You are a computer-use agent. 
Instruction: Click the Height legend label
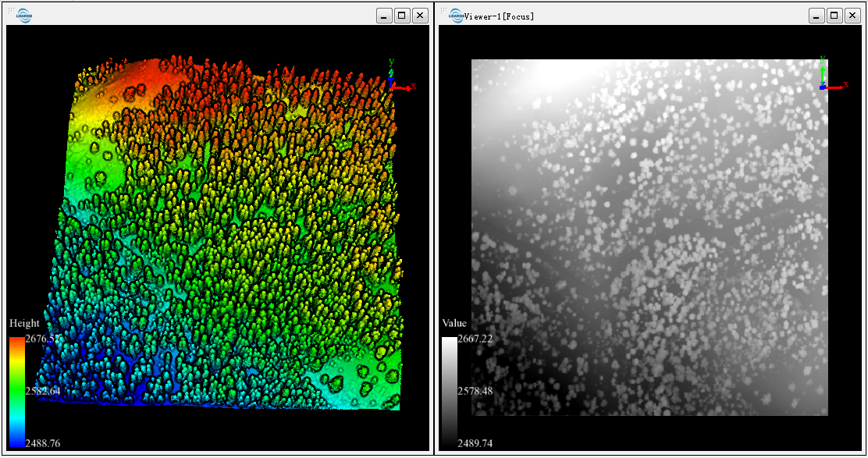24,323
